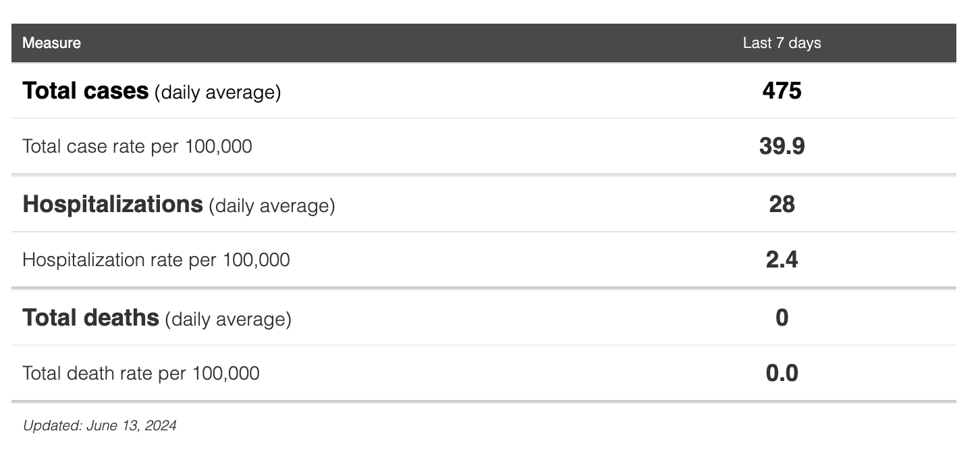
Task: Select the Total death rate per 100,000 label
Action: 141,373
